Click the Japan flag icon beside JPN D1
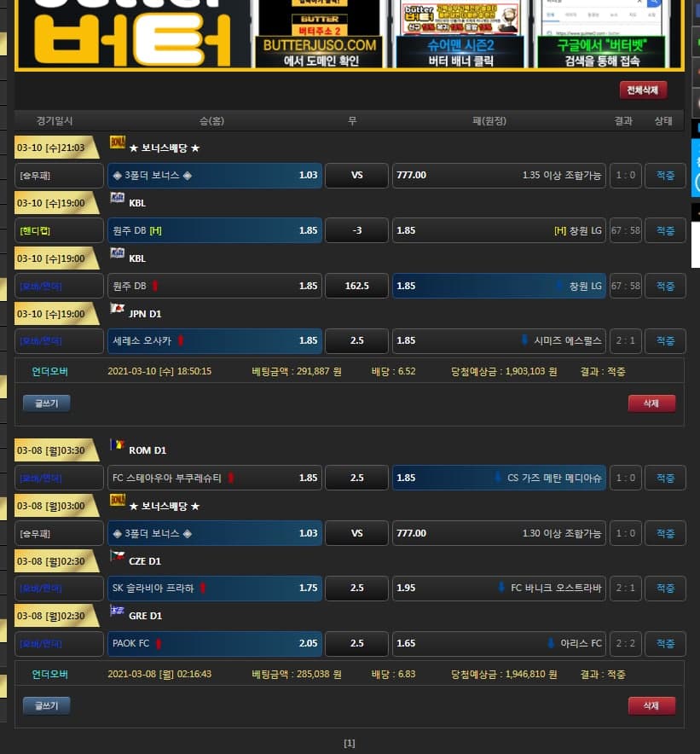The image size is (700, 754). 118,309
